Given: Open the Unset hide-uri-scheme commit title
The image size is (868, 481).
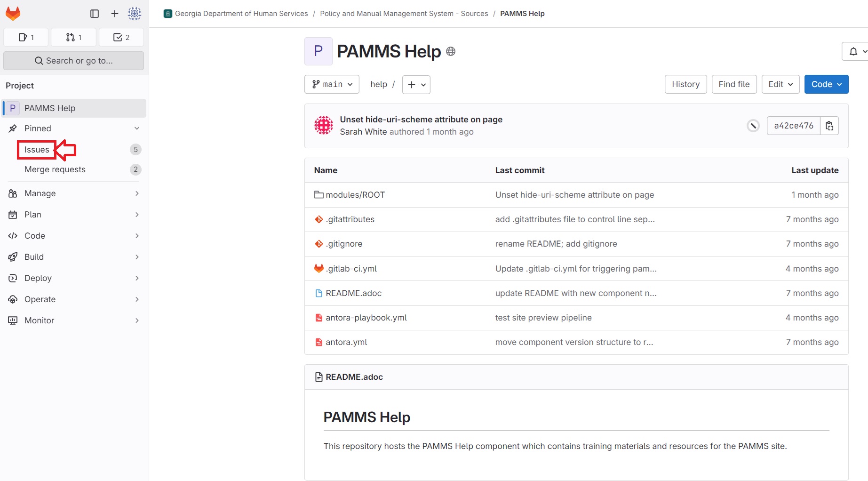Looking at the screenshot, I should pos(421,120).
